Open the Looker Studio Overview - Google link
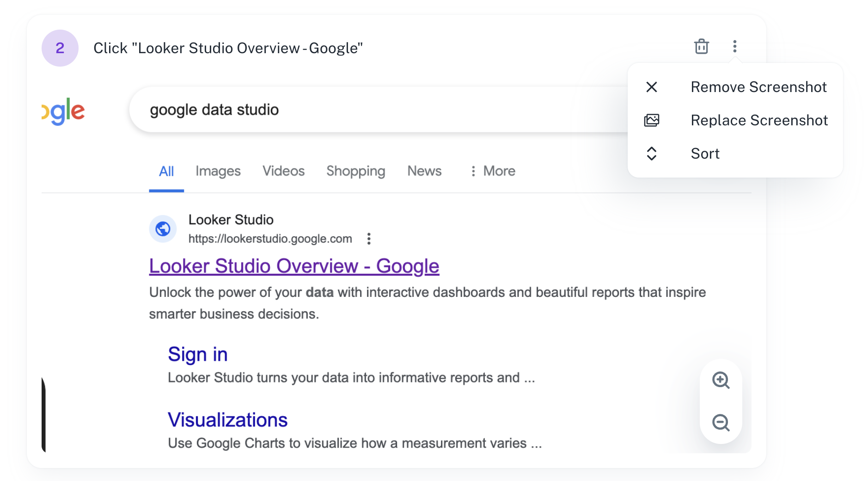The image size is (868, 481). click(294, 266)
